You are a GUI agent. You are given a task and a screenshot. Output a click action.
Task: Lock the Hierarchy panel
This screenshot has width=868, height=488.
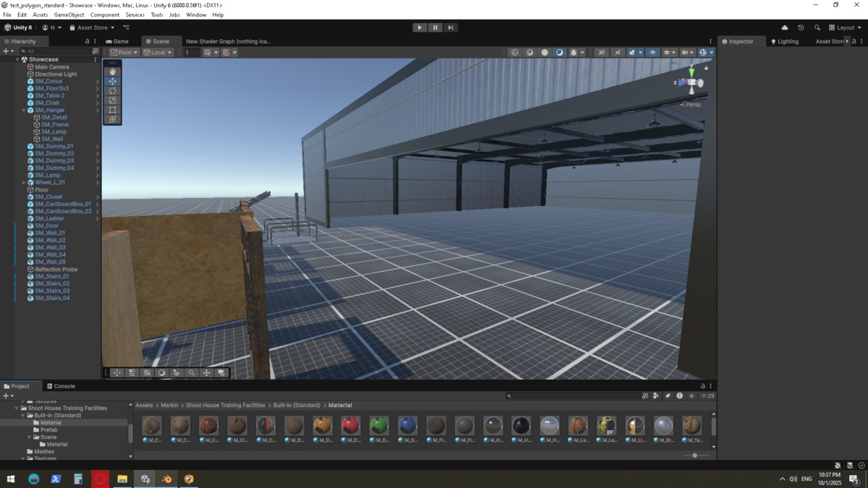pyautogui.click(x=88, y=41)
